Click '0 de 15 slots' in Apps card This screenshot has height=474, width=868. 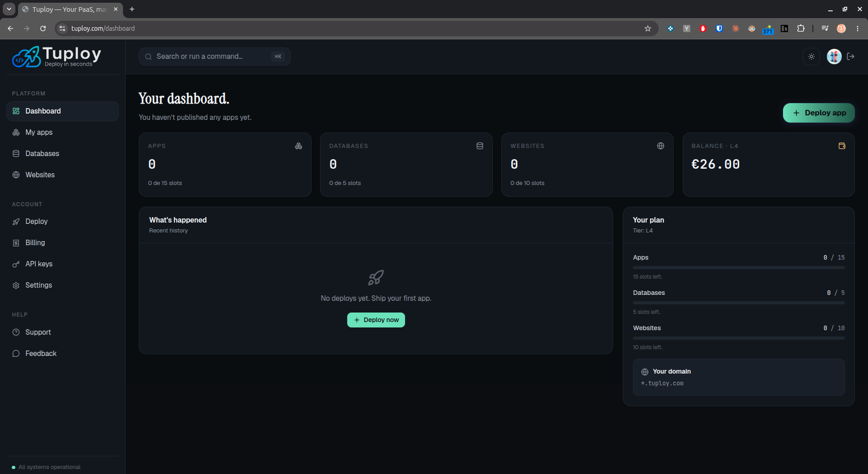tap(165, 183)
